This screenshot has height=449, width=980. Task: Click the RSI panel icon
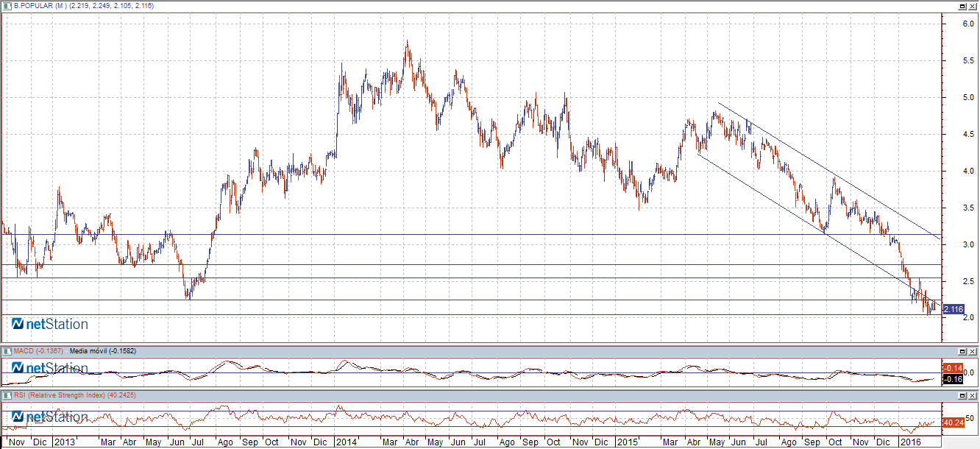(x=8, y=395)
